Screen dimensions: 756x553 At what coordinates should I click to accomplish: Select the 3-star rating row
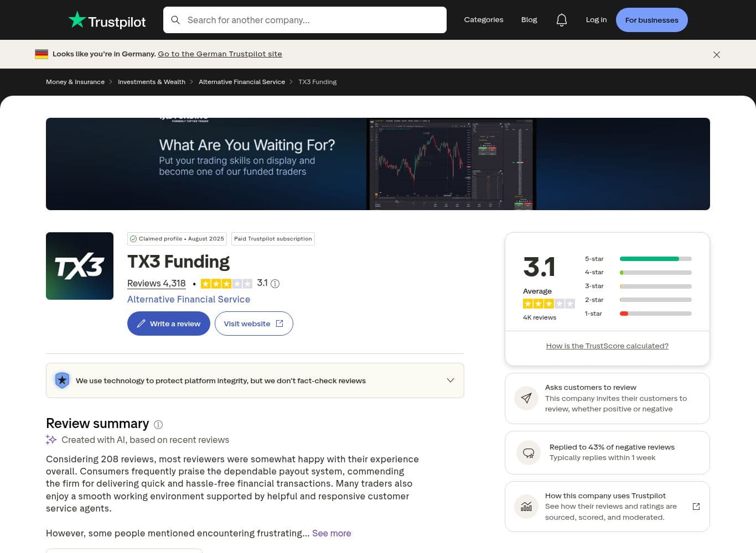(638, 286)
